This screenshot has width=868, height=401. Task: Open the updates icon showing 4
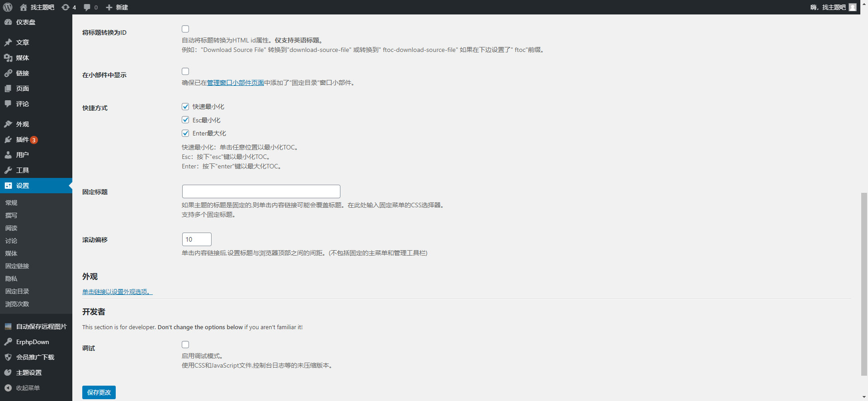pos(66,7)
